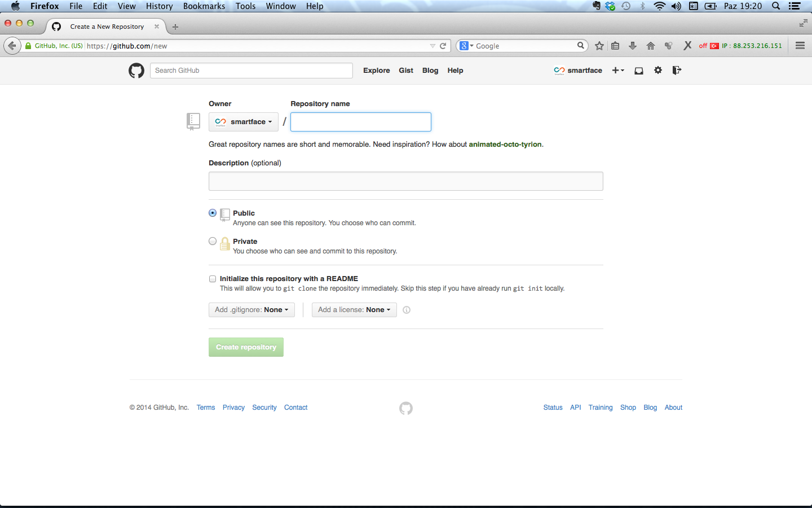Click the Help link in GitHub header
The width and height of the screenshot is (812, 508).
[456, 71]
